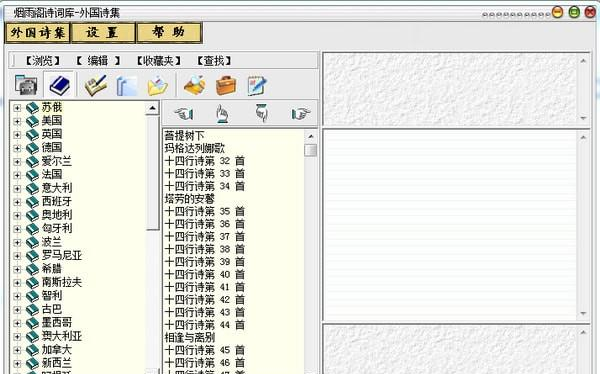Select poem 塔劳的安馨

pos(190,199)
